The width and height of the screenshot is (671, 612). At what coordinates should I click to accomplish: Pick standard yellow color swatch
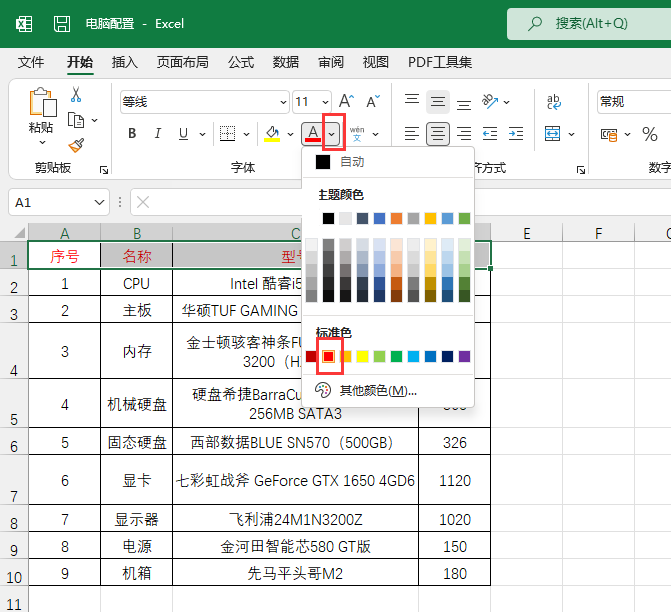pos(362,357)
